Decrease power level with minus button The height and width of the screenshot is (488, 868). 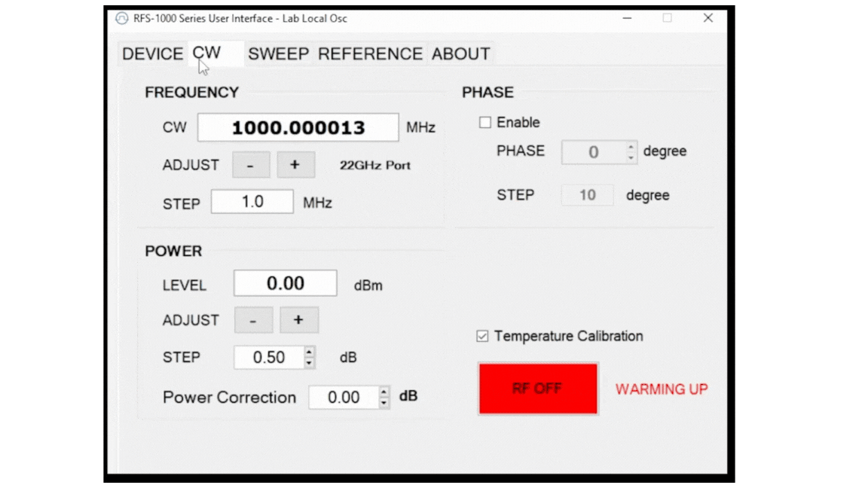[253, 320]
